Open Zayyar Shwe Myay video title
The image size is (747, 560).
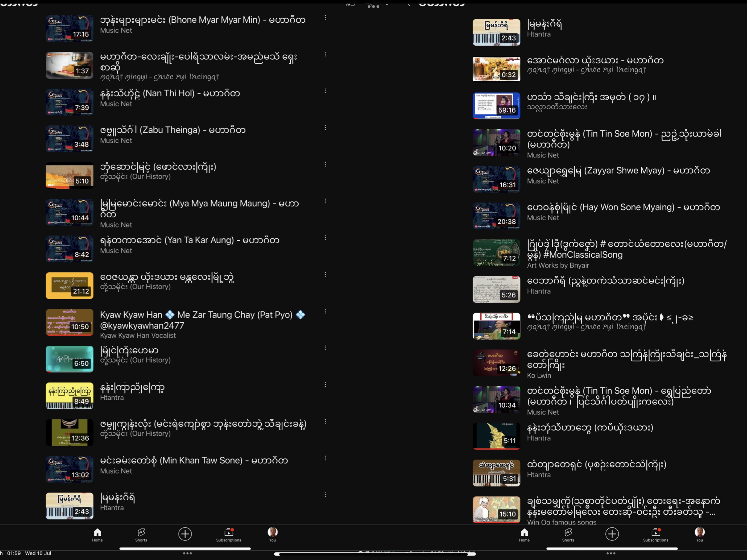tap(618, 171)
